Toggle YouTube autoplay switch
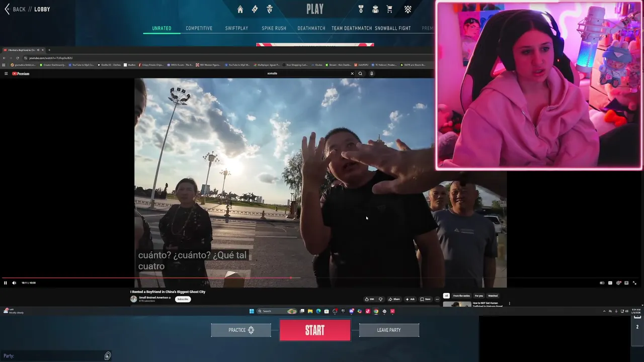 click(602, 283)
